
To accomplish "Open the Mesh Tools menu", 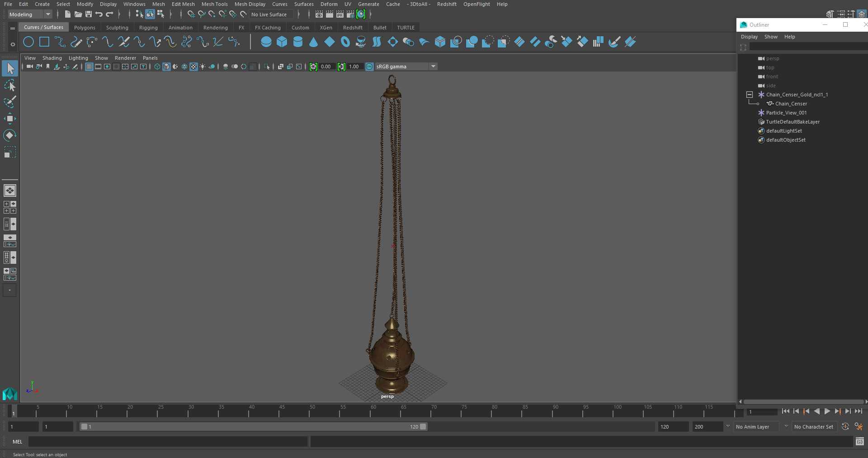I will tap(214, 4).
